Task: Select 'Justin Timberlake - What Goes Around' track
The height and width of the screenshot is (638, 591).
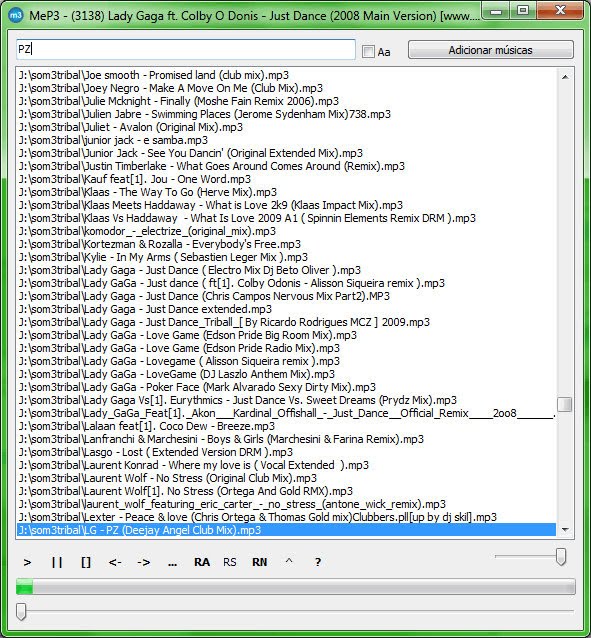Action: click(x=287, y=166)
